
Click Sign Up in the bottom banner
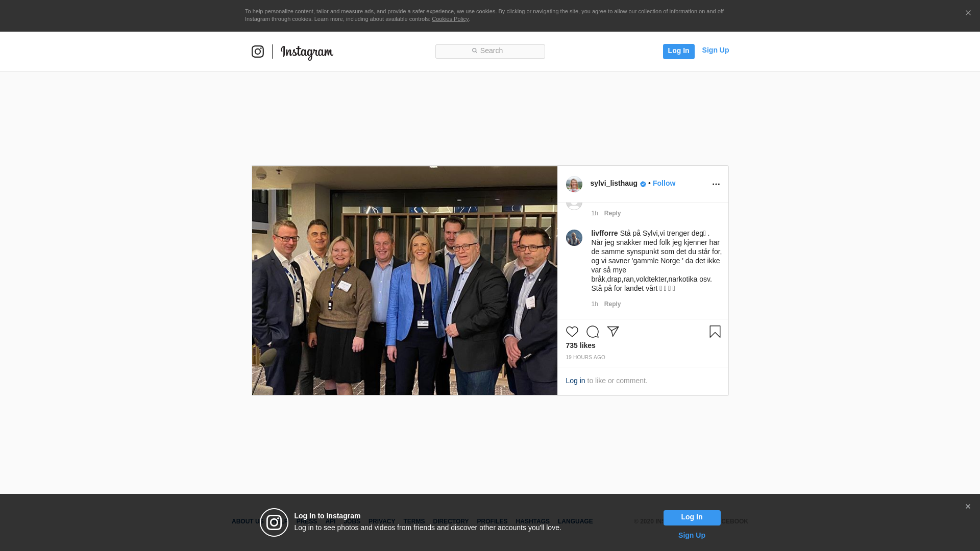pyautogui.click(x=692, y=535)
